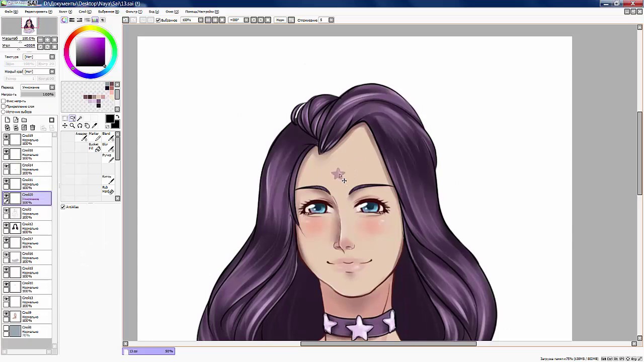This screenshot has height=362, width=644.
Task: Toggle the AntiAlias checkbox
Action: [63, 207]
